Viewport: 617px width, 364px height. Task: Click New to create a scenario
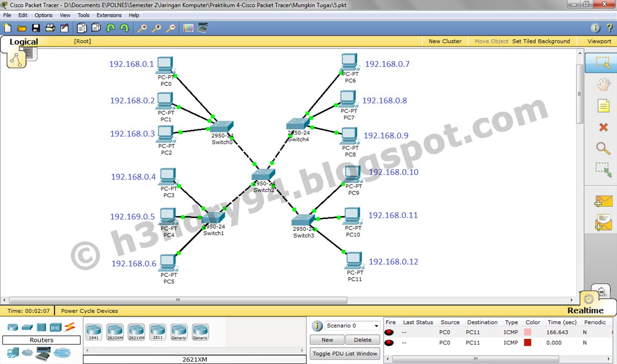[326, 339]
